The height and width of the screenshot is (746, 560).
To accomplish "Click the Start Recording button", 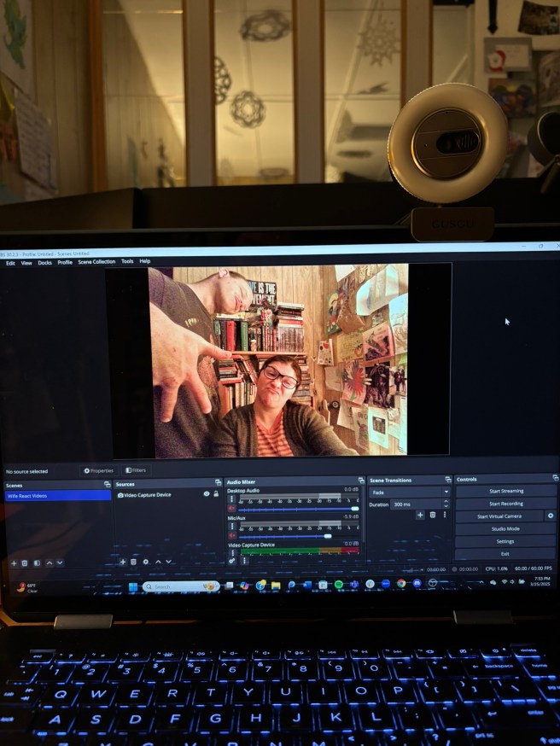I will [505, 504].
